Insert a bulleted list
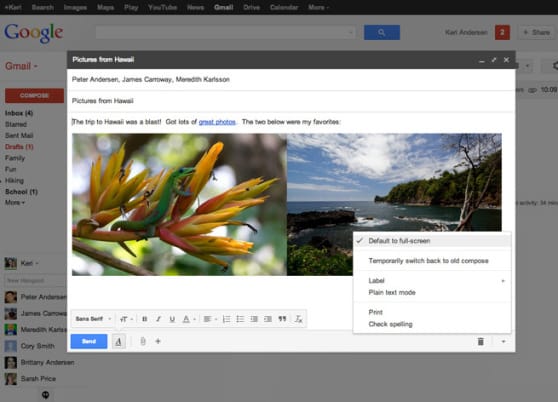 click(240, 319)
